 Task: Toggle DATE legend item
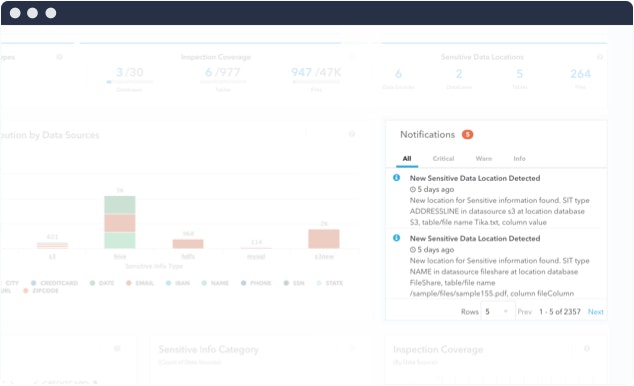(x=102, y=283)
